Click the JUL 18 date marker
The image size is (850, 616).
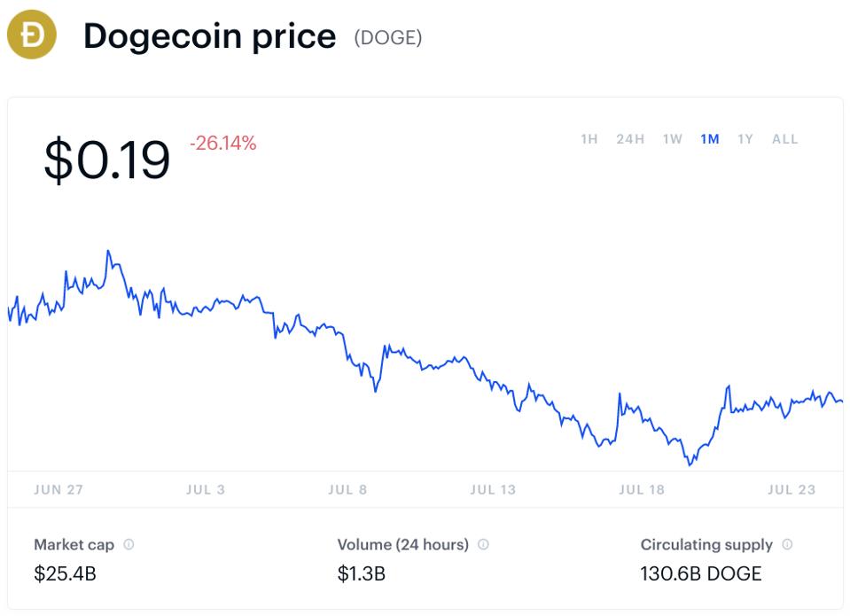642,489
